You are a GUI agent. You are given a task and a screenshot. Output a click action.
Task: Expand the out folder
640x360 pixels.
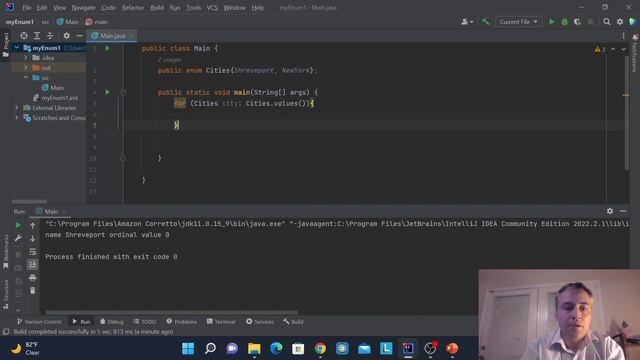[x=26, y=67]
